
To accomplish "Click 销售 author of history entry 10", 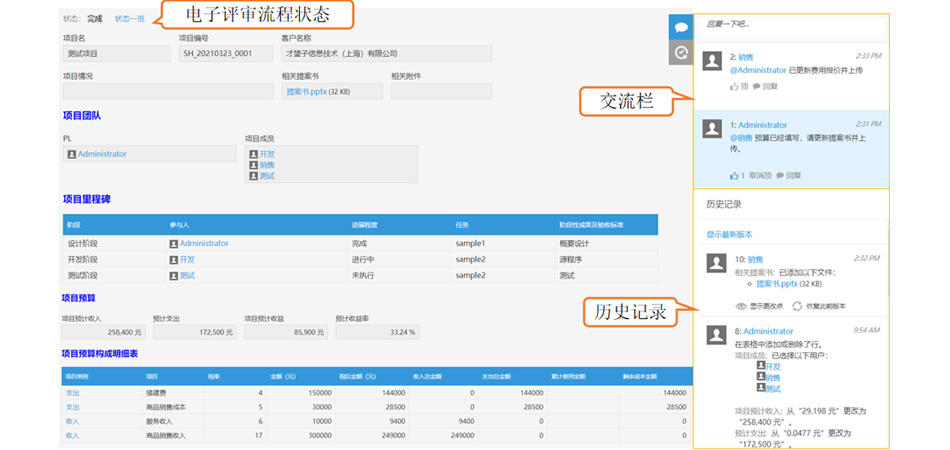I will 756,259.
